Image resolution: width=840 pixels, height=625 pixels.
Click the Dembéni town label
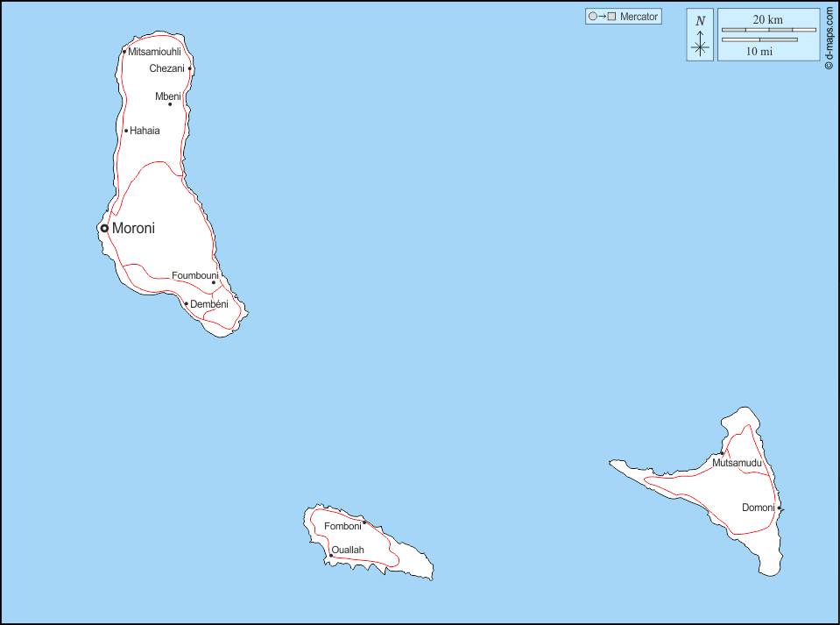pyautogui.click(x=209, y=304)
